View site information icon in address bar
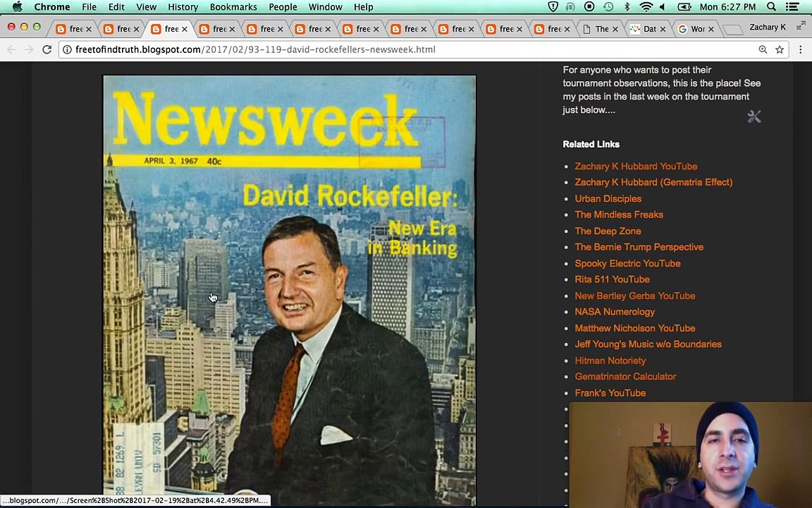 pos(68,50)
